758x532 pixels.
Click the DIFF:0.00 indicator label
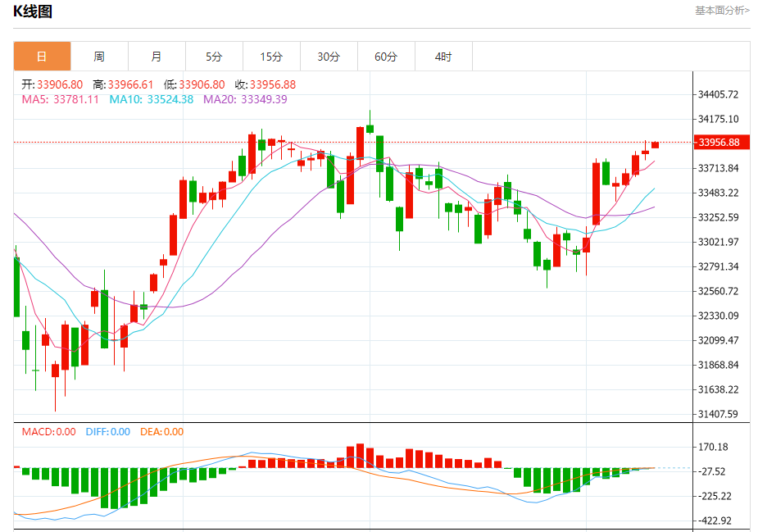click(108, 431)
